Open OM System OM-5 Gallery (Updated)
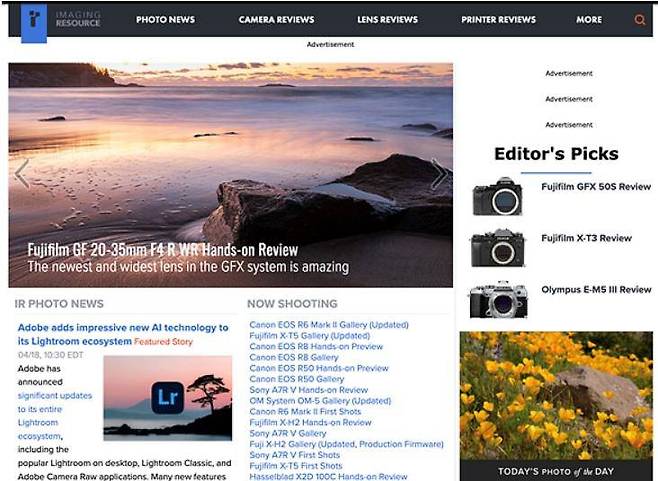Viewport: 658px width, 481px height. (320, 401)
